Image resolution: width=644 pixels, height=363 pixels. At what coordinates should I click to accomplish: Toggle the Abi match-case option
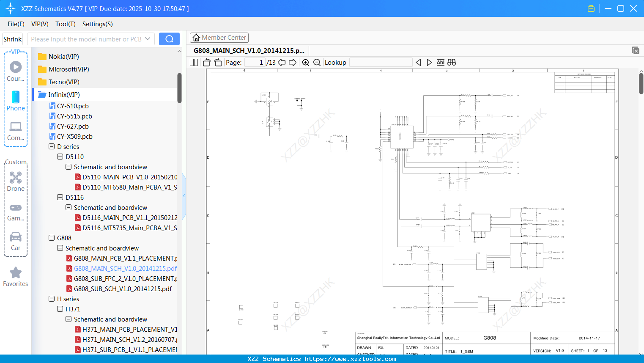pyautogui.click(x=441, y=62)
